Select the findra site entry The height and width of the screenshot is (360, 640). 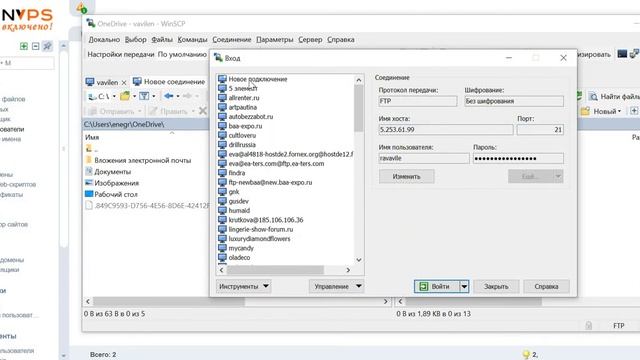[x=237, y=173]
